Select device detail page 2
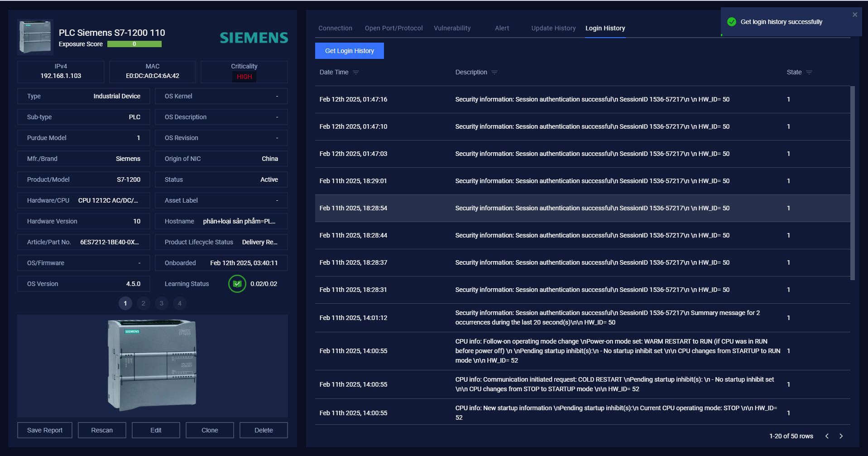Viewport: 868px width, 456px height. (x=144, y=303)
